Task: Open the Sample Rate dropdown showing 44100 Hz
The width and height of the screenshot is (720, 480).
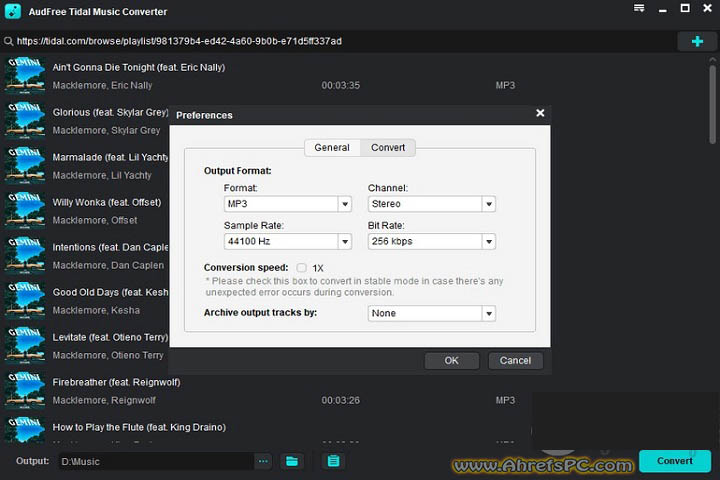Action: tap(287, 242)
